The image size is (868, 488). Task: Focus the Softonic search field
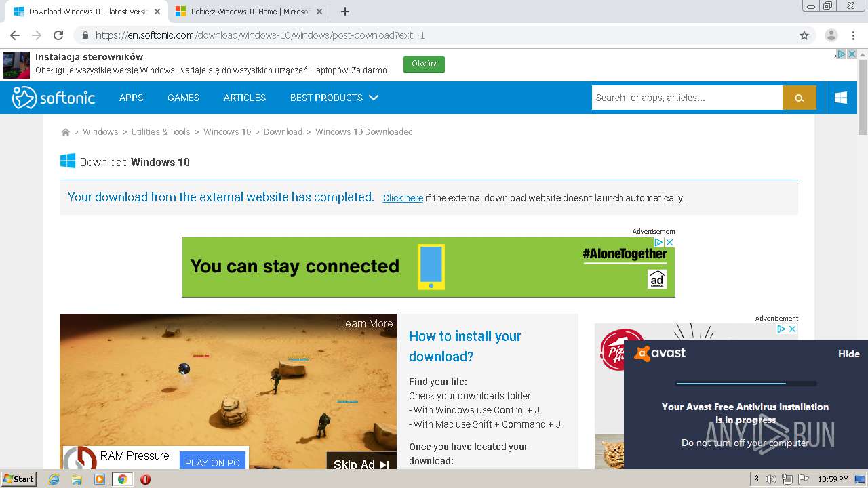pyautogui.click(x=687, y=98)
